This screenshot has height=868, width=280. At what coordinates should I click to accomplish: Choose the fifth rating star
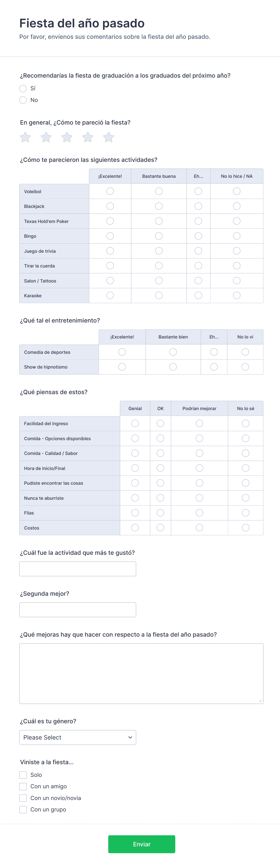(109, 137)
